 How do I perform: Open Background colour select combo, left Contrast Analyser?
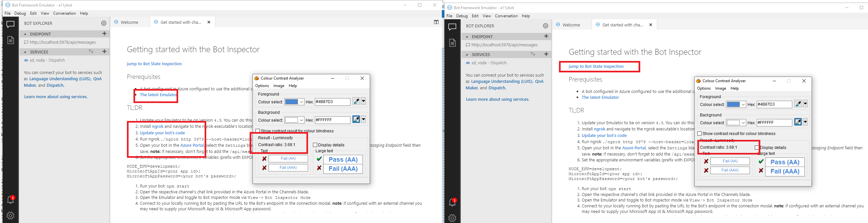[294, 120]
